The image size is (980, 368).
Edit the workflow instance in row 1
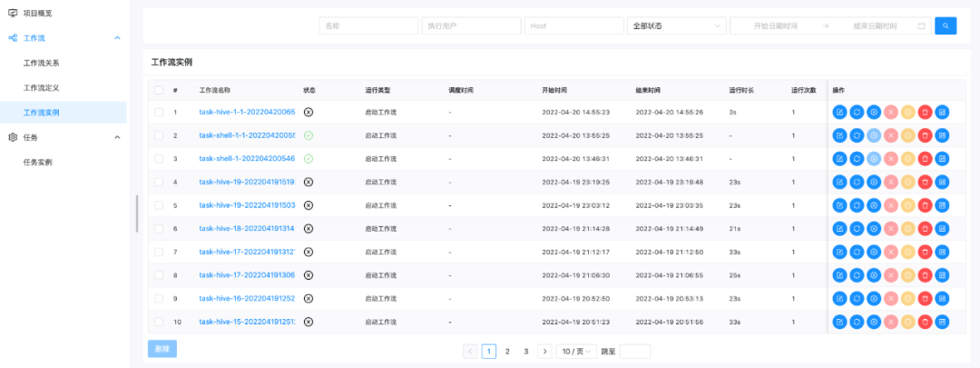(839, 112)
